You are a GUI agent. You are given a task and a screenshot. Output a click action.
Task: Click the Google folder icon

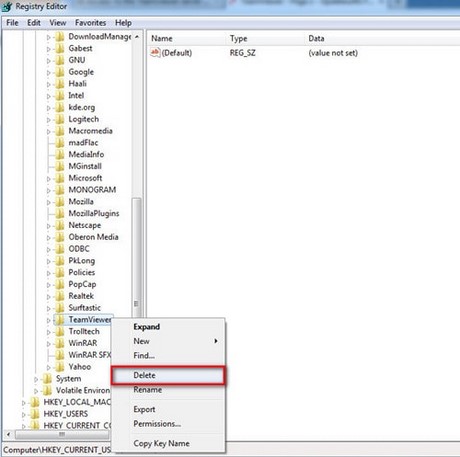point(60,72)
